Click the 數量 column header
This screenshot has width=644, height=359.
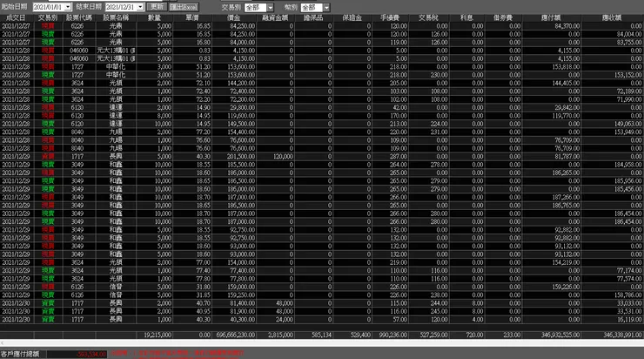coord(154,17)
